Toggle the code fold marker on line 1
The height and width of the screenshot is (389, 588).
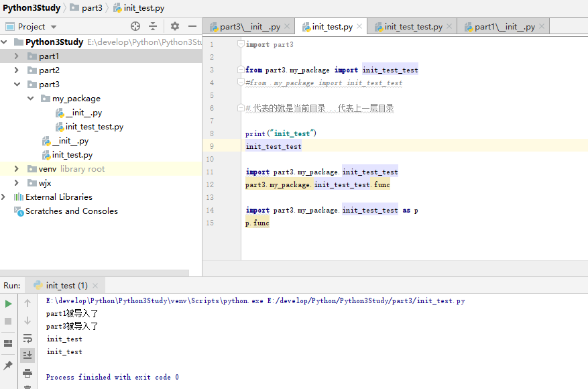241,44
